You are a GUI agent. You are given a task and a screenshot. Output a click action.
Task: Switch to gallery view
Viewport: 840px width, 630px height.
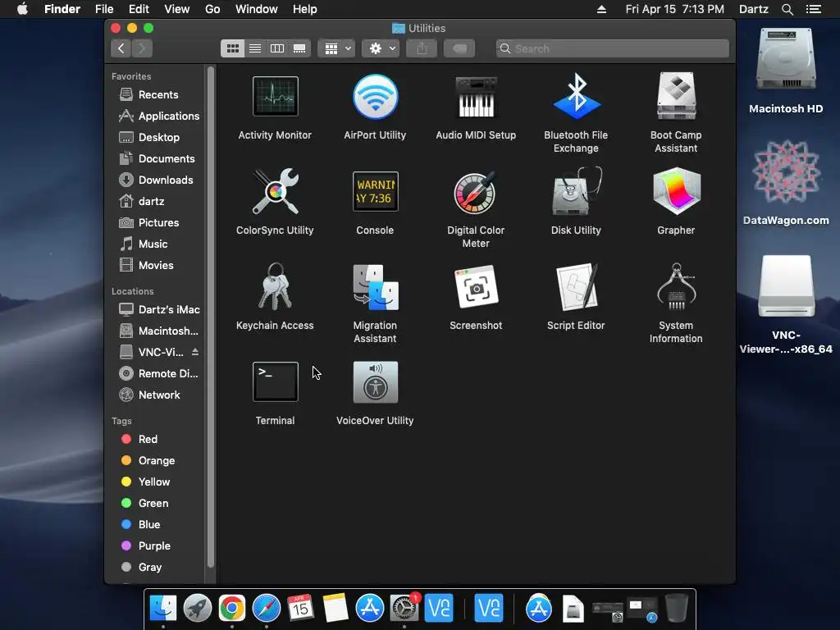pos(299,48)
